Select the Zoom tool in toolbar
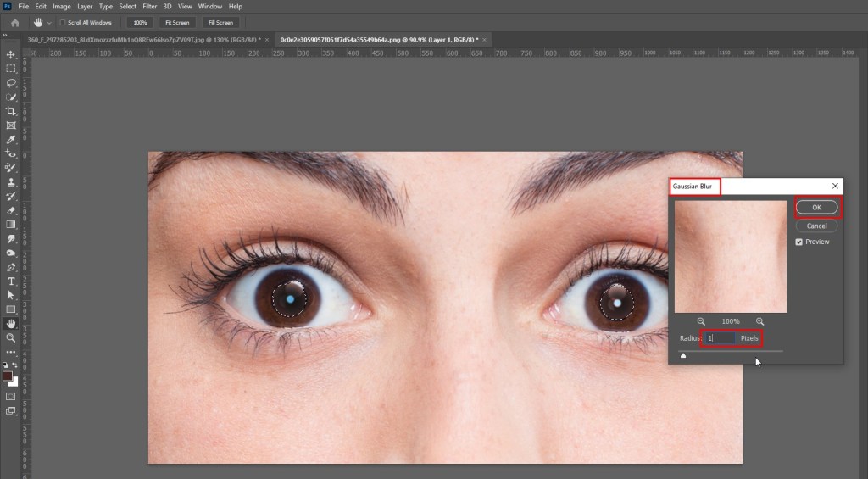 coord(11,337)
